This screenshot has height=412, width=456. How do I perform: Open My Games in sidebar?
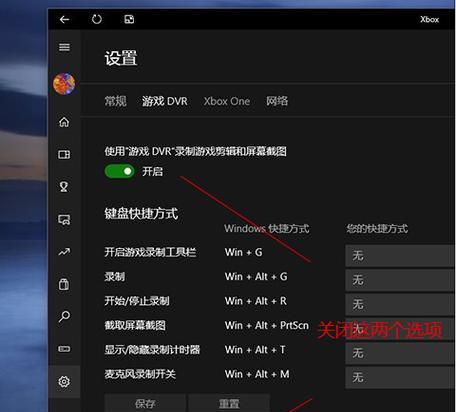pyautogui.click(x=64, y=154)
